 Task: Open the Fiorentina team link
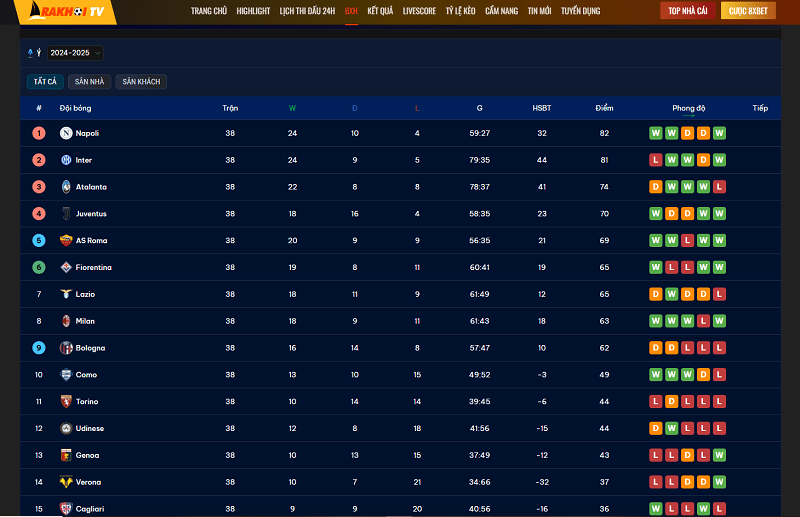click(93, 267)
